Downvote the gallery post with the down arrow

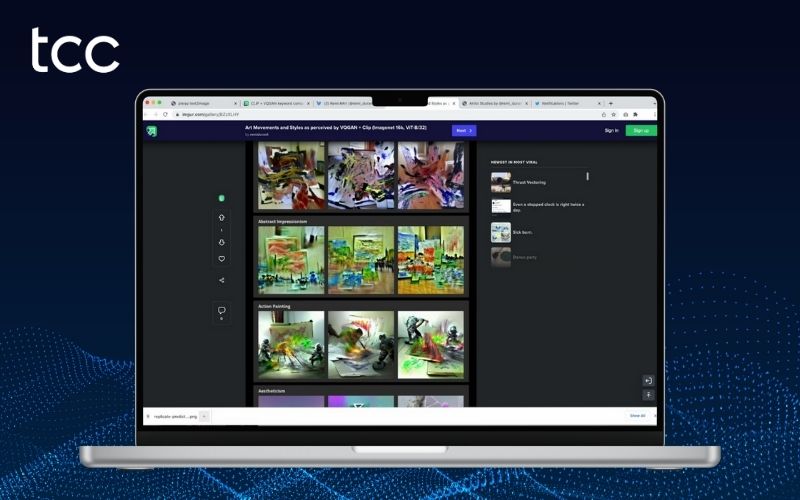point(221,242)
